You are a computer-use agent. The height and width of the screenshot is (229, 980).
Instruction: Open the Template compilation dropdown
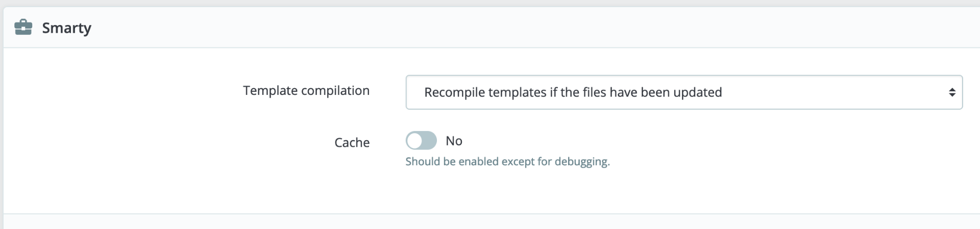pyautogui.click(x=684, y=92)
